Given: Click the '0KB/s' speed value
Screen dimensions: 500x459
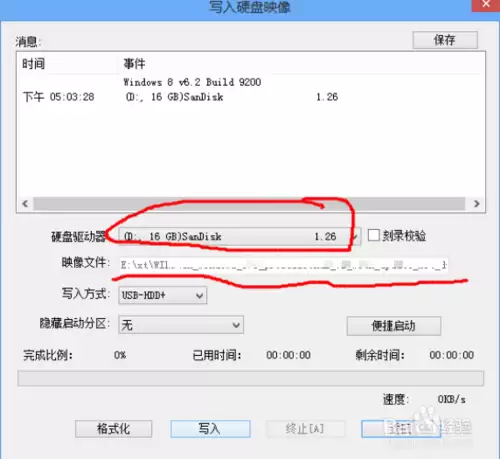Looking at the screenshot, I should pyautogui.click(x=451, y=399).
